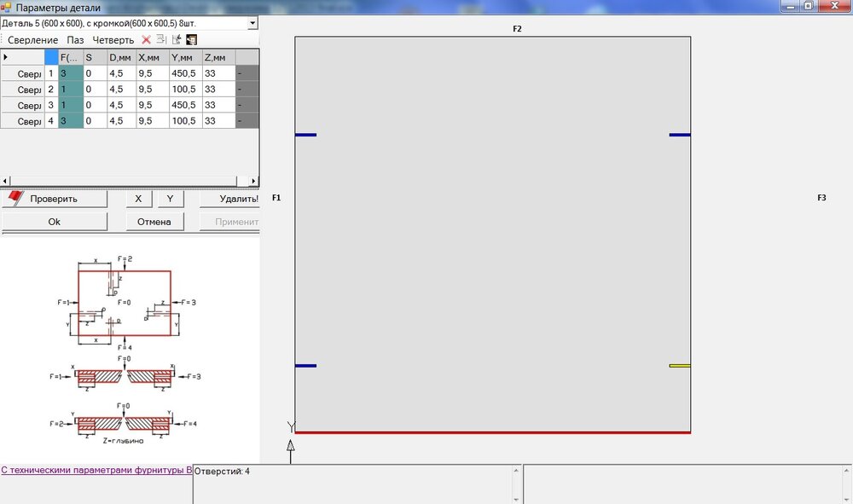Click D cell 4,5 in row 1
The width and height of the screenshot is (853, 504).
[x=121, y=73]
